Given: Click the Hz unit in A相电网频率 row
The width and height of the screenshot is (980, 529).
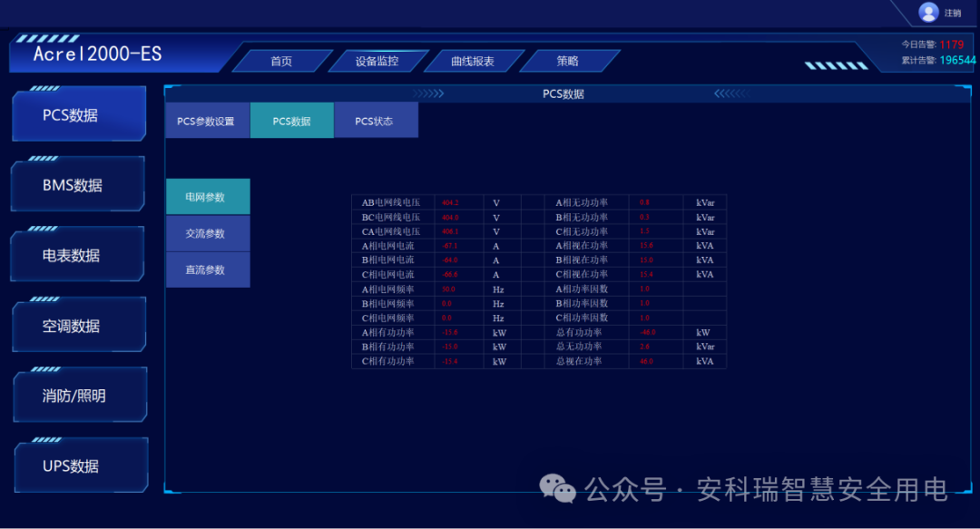Looking at the screenshot, I should pyautogui.click(x=498, y=289).
